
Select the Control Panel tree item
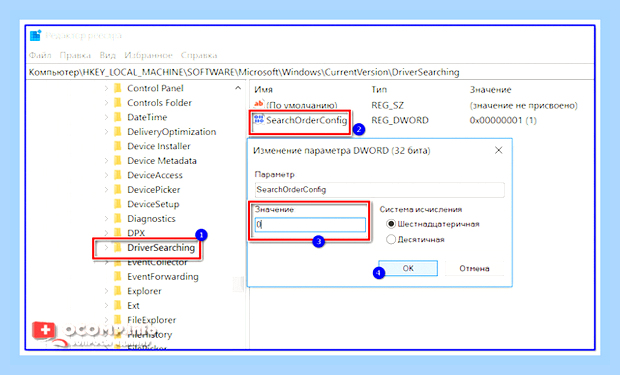[155, 88]
